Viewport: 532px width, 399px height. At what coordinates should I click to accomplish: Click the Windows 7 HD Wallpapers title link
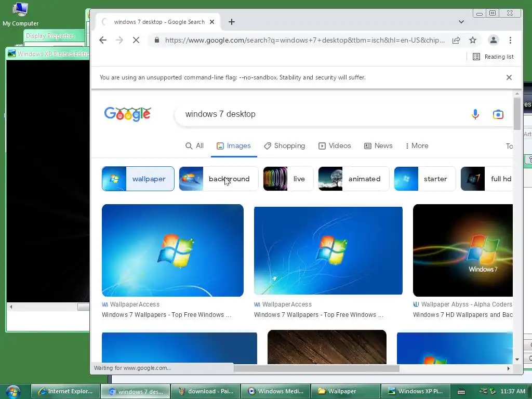click(x=463, y=315)
